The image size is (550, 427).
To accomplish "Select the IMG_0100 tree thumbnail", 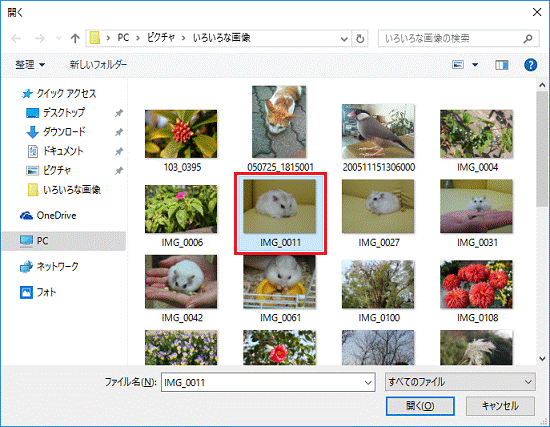I will coord(378,284).
